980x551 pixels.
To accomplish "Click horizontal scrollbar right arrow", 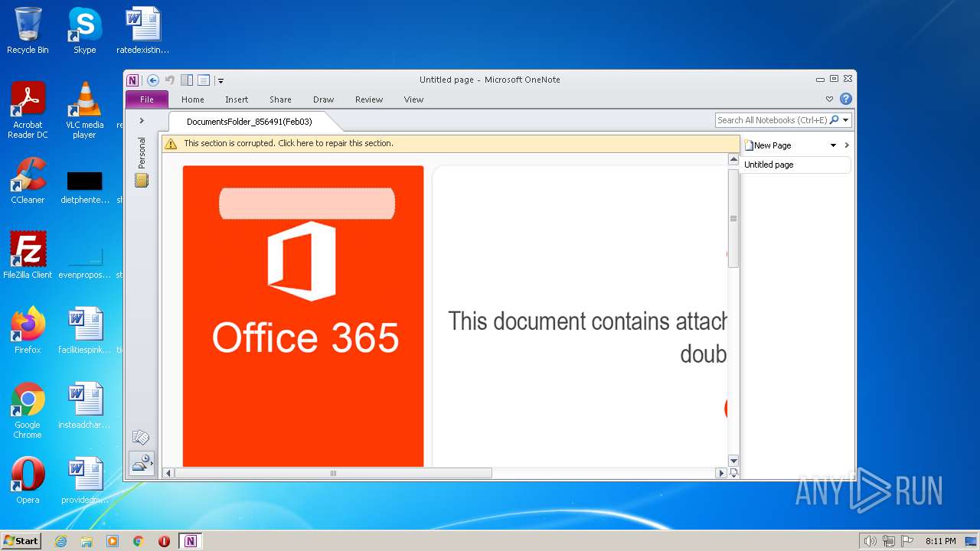I will point(720,473).
